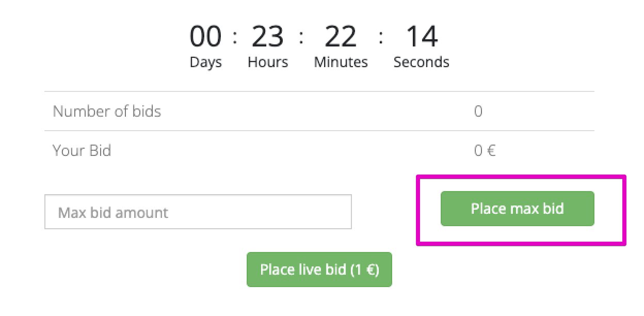Click the Your Bid amount 0 €
The height and width of the screenshot is (316, 644).
[485, 151]
